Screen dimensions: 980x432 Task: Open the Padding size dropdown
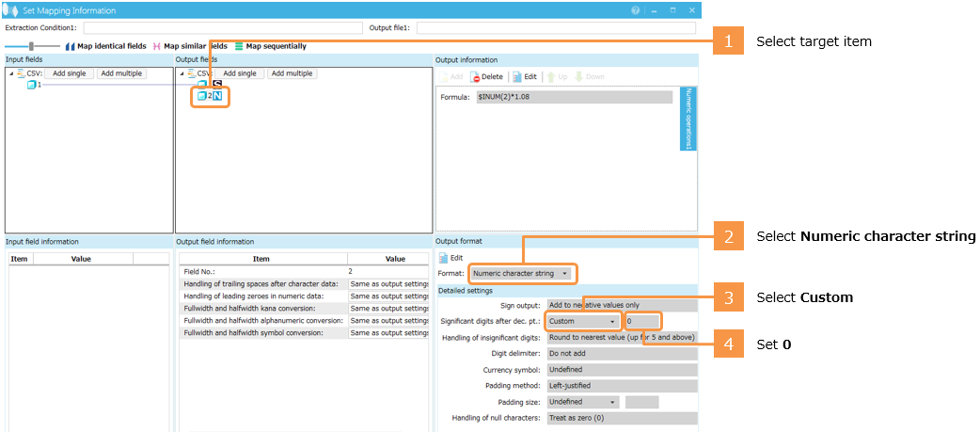coord(581,402)
